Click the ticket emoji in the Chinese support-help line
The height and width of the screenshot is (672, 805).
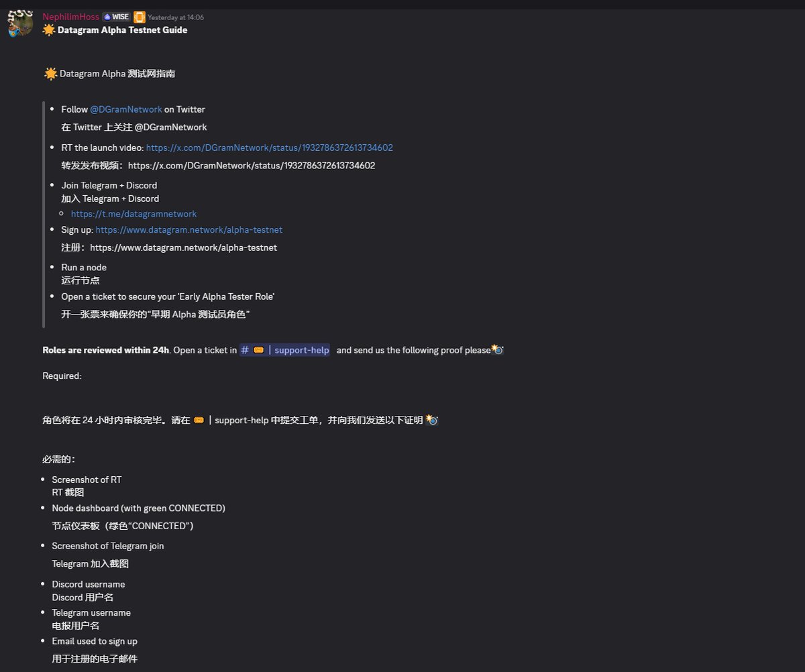coord(199,421)
